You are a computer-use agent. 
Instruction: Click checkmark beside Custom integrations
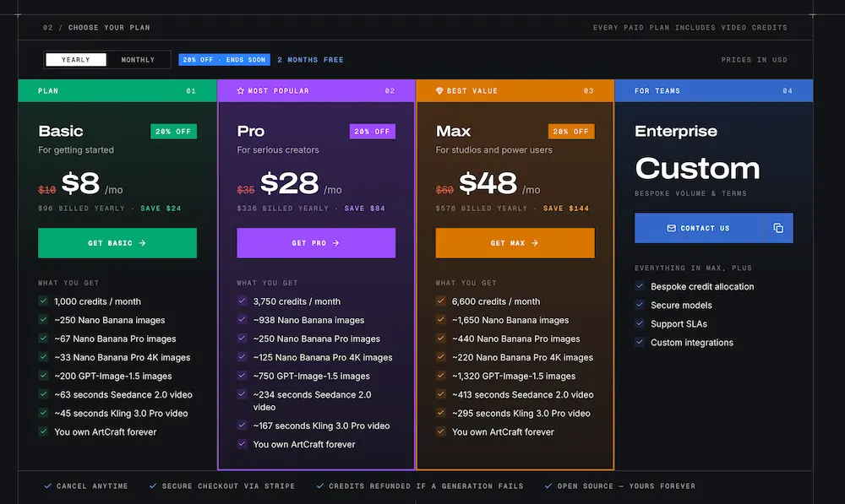[640, 342]
